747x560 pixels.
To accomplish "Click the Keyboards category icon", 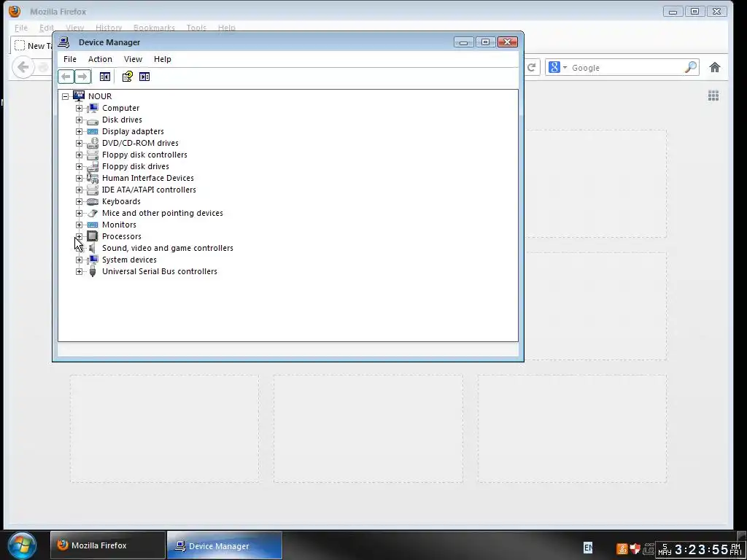I will [x=93, y=201].
